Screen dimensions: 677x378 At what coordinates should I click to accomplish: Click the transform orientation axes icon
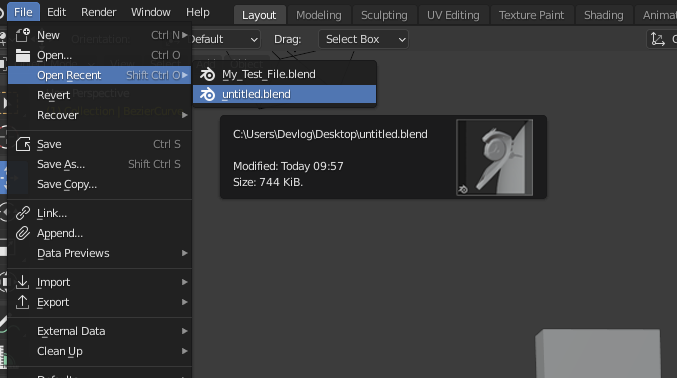click(x=657, y=39)
